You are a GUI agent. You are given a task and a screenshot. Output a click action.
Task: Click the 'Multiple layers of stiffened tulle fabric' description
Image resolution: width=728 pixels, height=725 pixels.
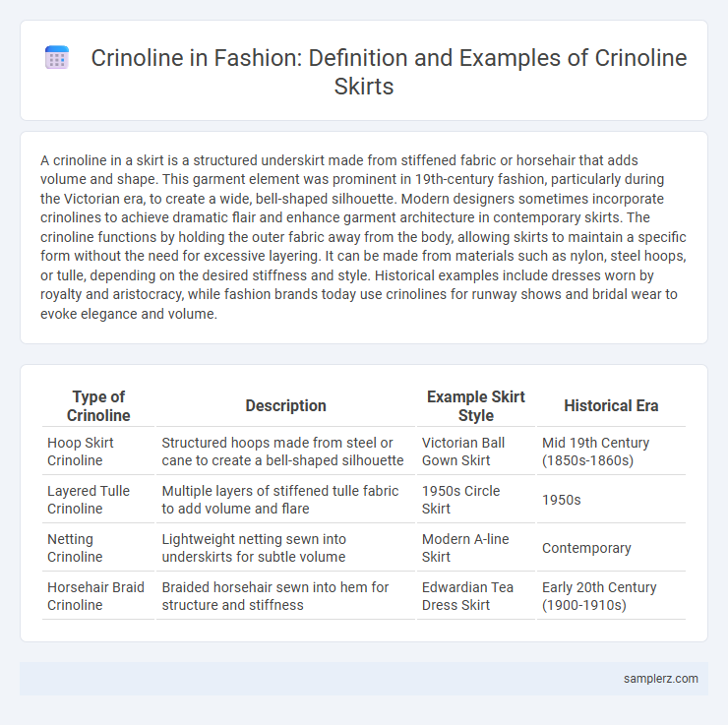tap(285, 500)
